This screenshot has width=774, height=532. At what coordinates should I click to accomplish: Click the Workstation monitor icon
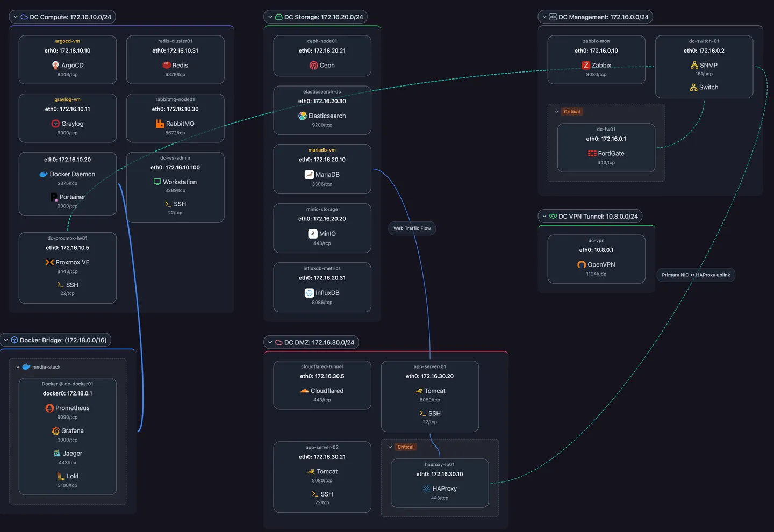157,182
